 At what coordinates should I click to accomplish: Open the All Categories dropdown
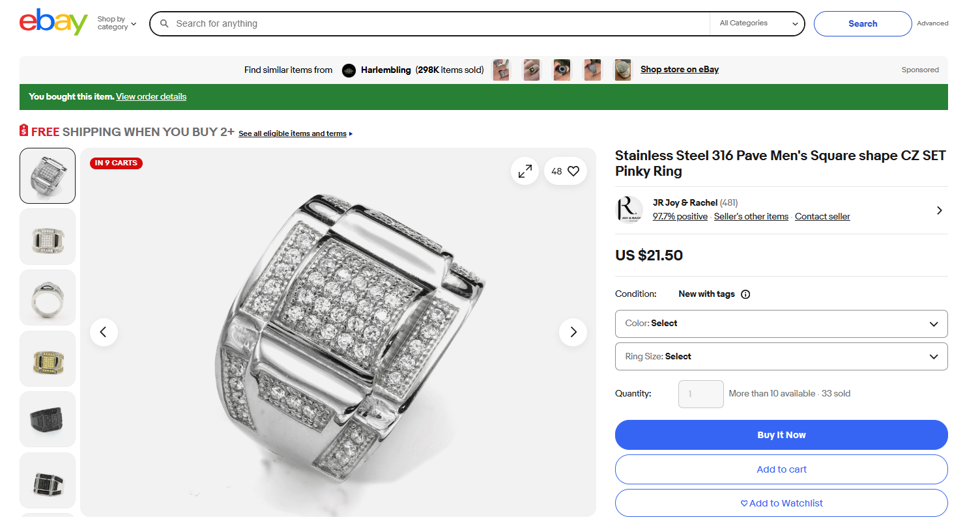point(758,23)
